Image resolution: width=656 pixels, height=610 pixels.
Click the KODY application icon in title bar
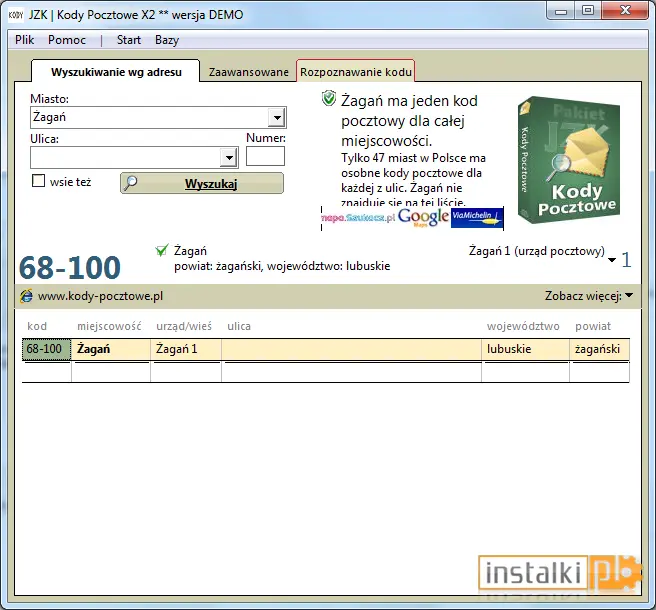click(x=16, y=15)
